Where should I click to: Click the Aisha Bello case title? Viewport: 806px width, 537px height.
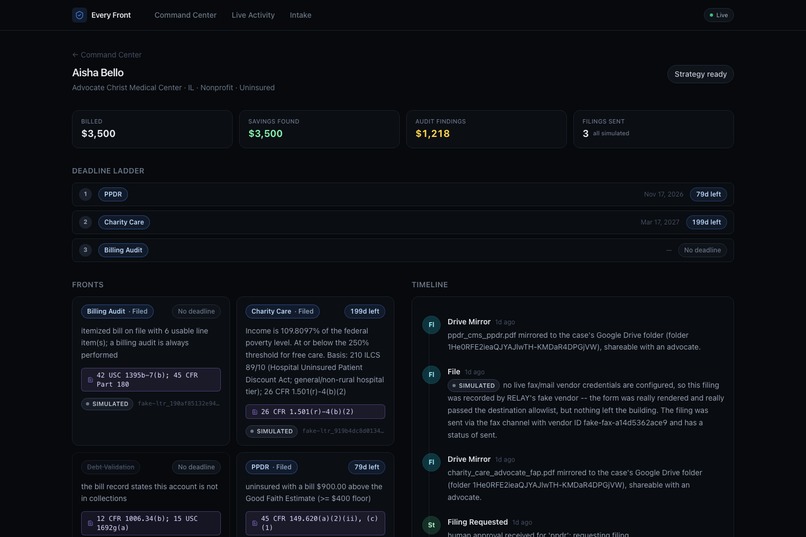tap(98, 72)
